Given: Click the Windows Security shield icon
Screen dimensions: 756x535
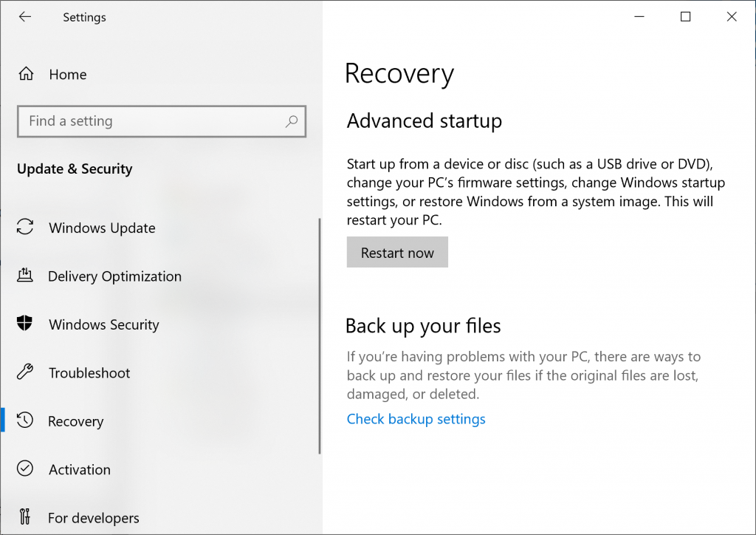Looking at the screenshot, I should (25, 324).
